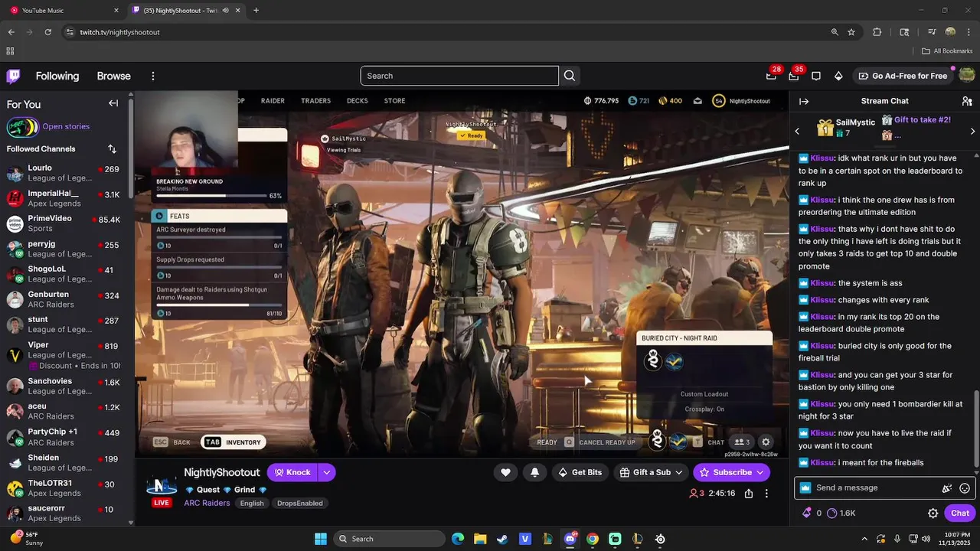Launch Steam from the taskbar
The image size is (980, 551).
502,539
